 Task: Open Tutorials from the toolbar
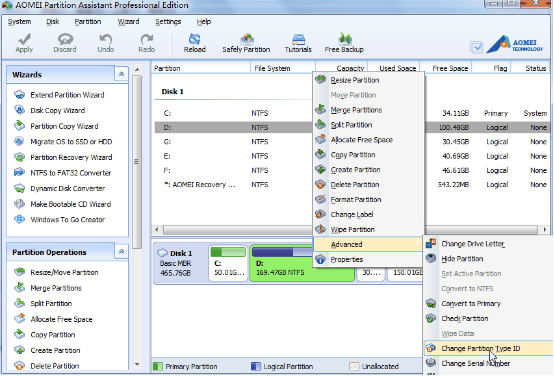coord(298,43)
